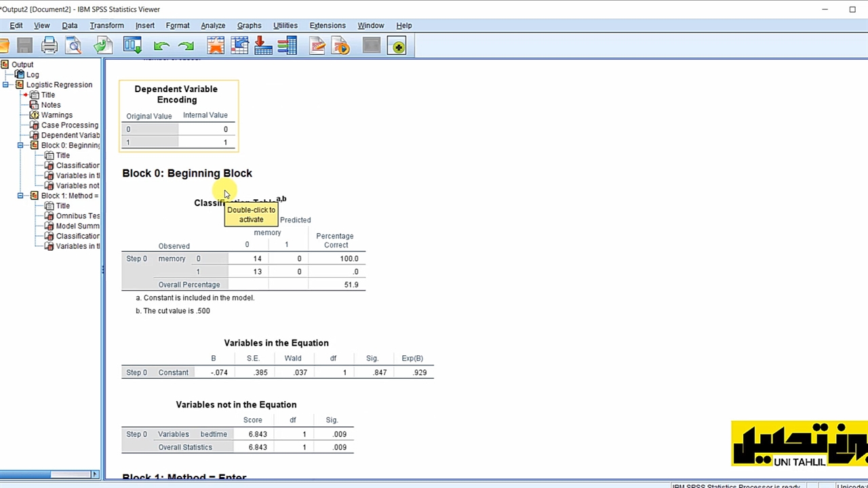Viewport: 868px width, 488px height.
Task: Select Omnibus Tests item in the outline
Action: [77, 216]
